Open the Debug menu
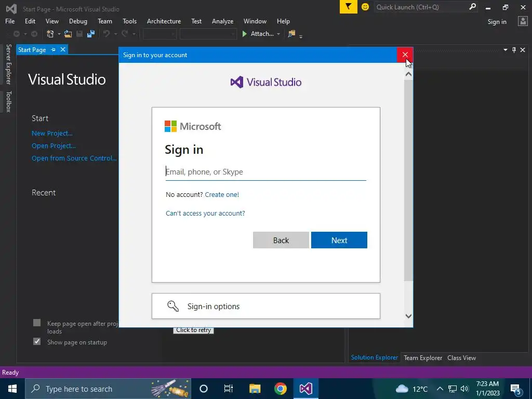The image size is (532, 399). [x=78, y=21]
